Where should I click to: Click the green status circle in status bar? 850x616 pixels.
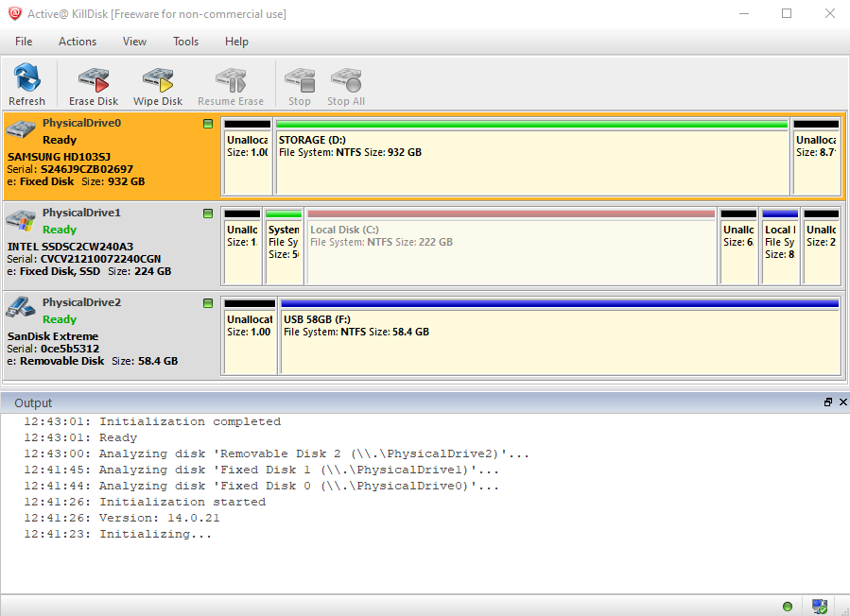point(788,607)
